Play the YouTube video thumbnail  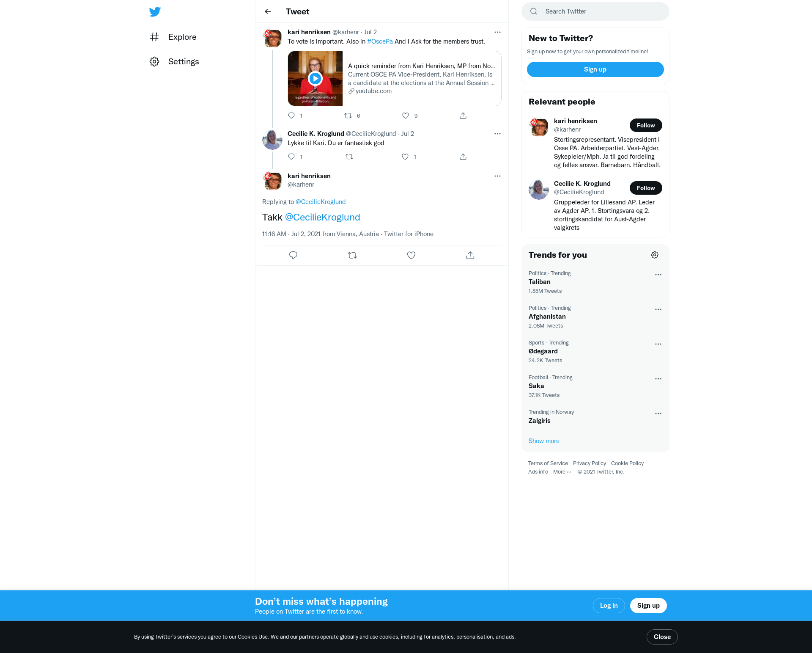(x=315, y=78)
